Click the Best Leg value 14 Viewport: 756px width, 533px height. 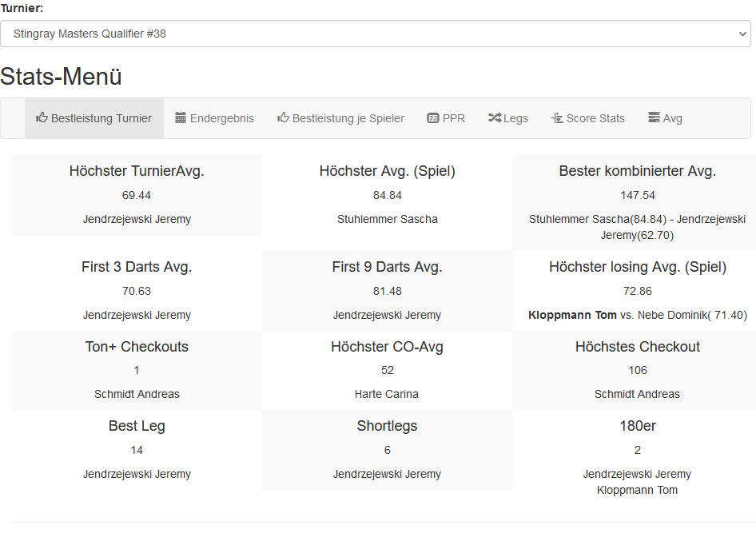pyautogui.click(x=137, y=450)
